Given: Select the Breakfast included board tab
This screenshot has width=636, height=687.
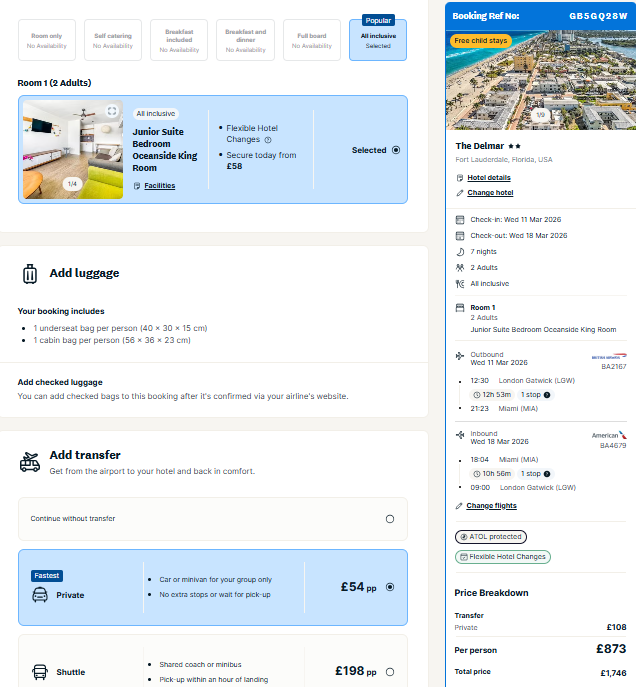Looking at the screenshot, I should (x=179, y=40).
